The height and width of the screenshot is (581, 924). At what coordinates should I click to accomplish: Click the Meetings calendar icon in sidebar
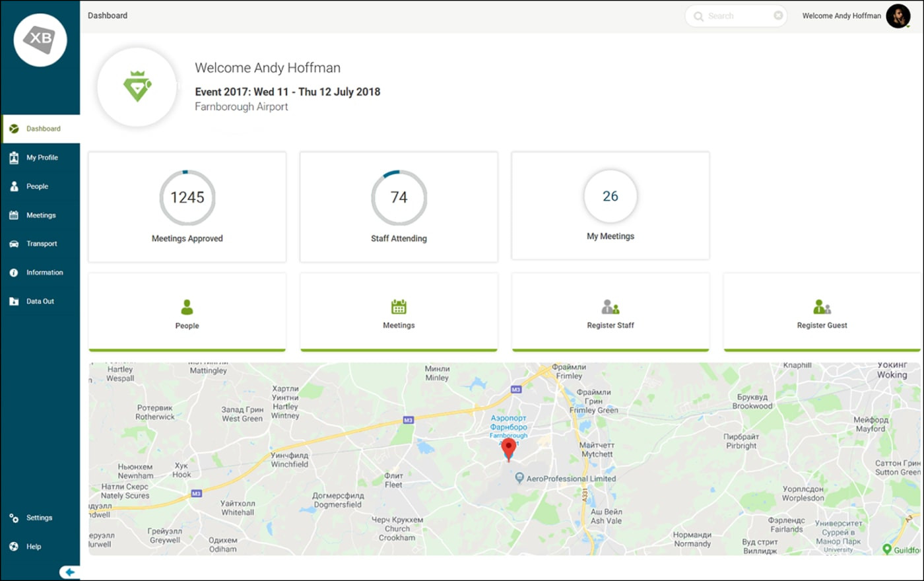(14, 215)
